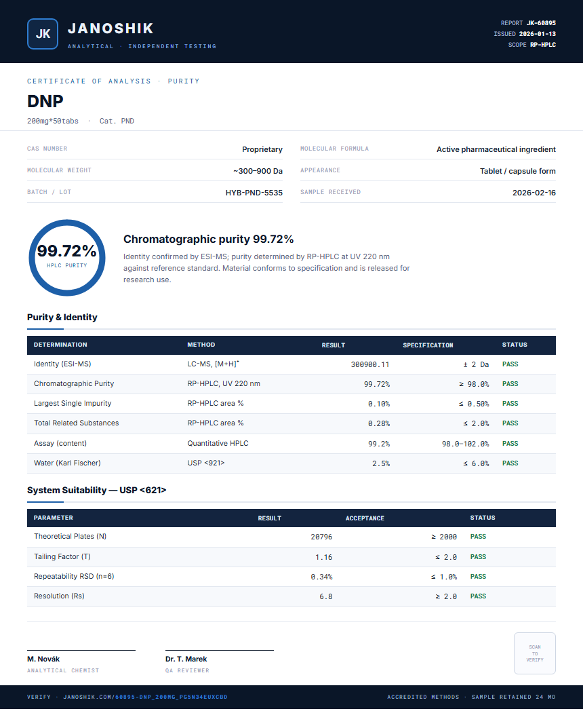Select report number JK-60895
583x728 pixels.
pos(541,23)
